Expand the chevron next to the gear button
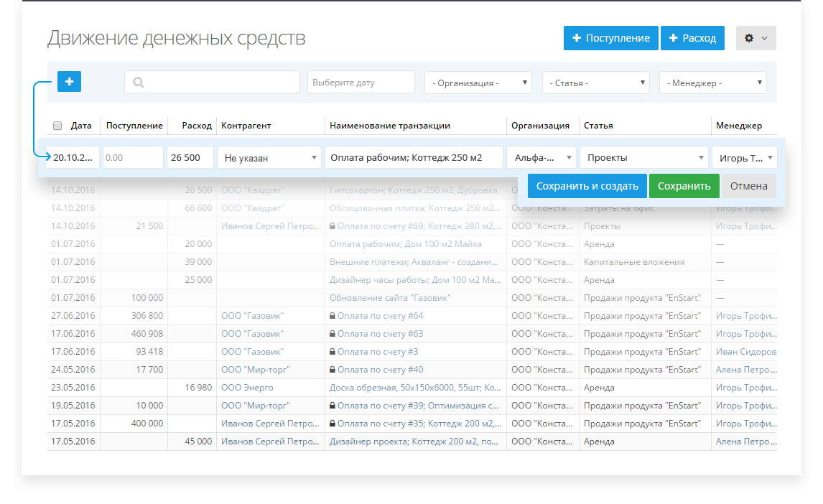Image resolution: width=823 pixels, height=504 pixels. click(x=763, y=37)
